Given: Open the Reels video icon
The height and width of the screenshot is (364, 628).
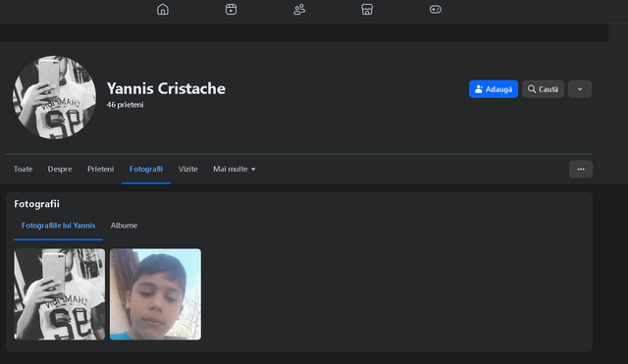Looking at the screenshot, I should 232,9.
